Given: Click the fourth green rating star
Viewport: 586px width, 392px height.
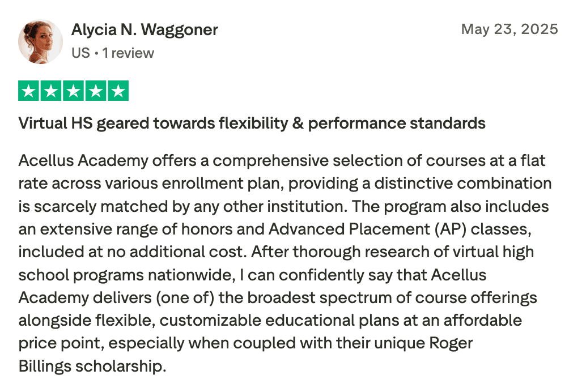Looking at the screenshot, I should pos(96,91).
